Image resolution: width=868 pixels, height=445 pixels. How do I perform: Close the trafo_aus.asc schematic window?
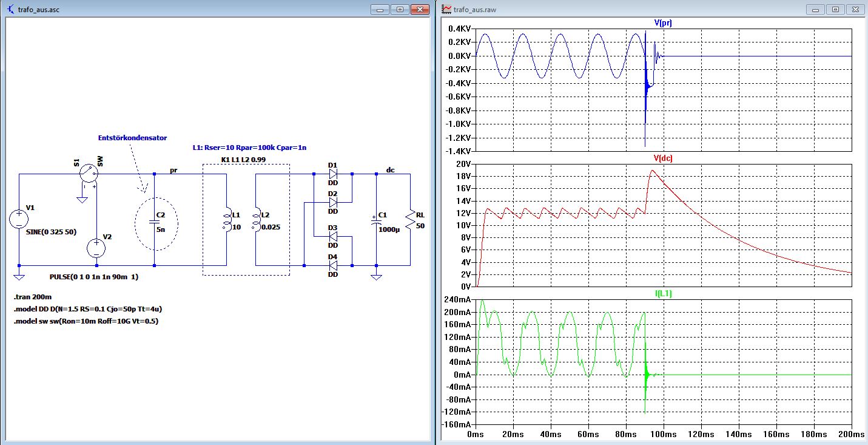click(420, 9)
